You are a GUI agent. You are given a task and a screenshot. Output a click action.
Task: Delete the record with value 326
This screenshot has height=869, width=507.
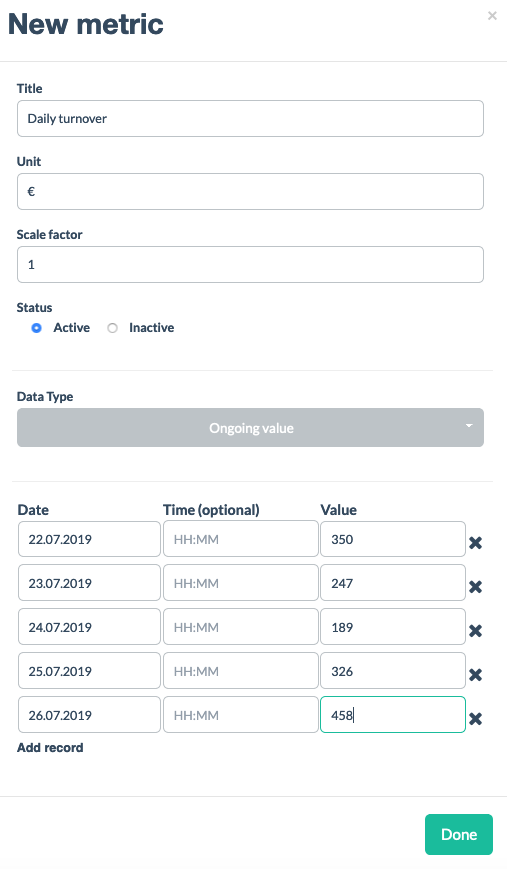(x=475, y=674)
